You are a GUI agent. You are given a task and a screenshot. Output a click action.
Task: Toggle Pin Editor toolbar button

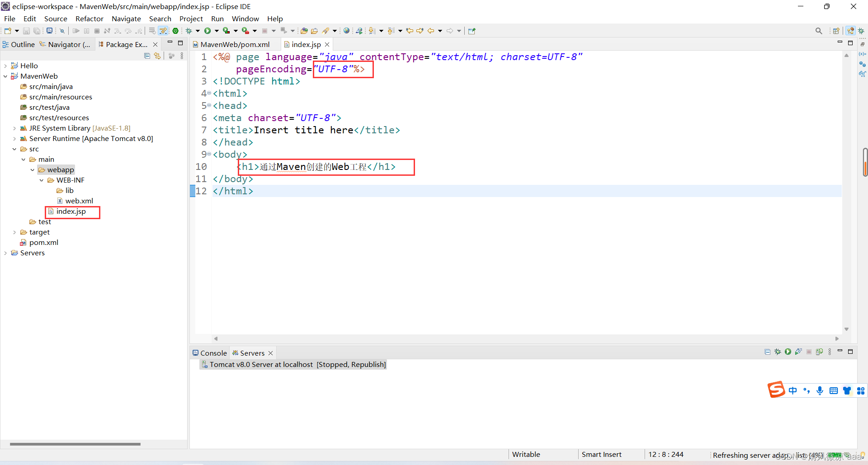pyautogui.click(x=472, y=31)
